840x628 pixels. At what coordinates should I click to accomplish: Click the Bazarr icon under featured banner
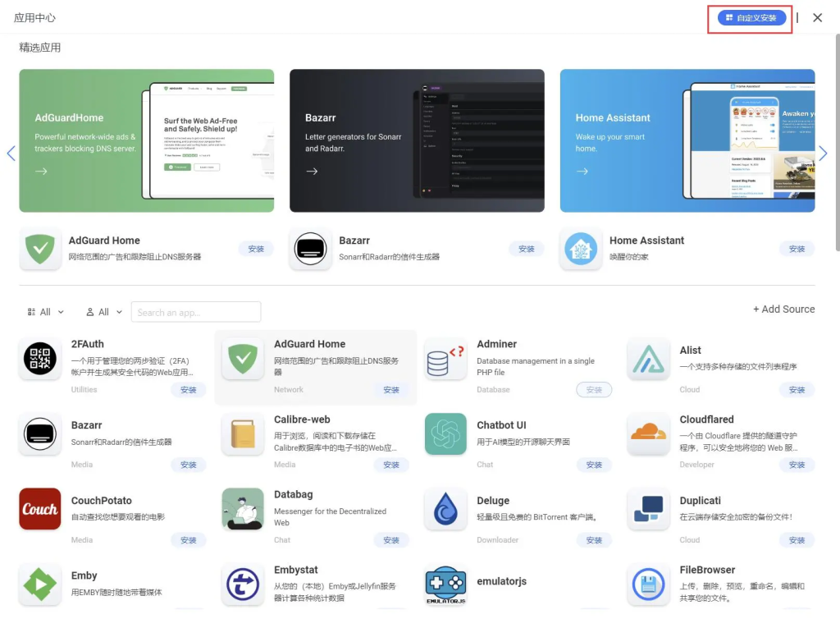pos(310,249)
